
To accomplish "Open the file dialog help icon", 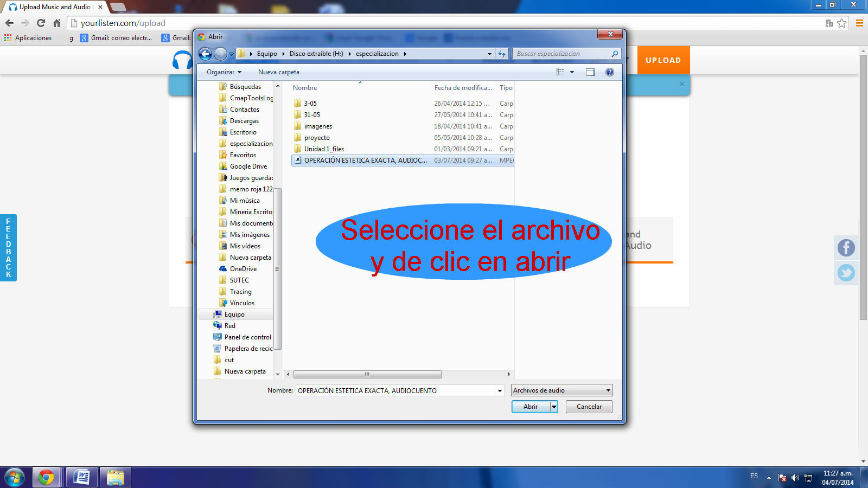I will point(610,72).
